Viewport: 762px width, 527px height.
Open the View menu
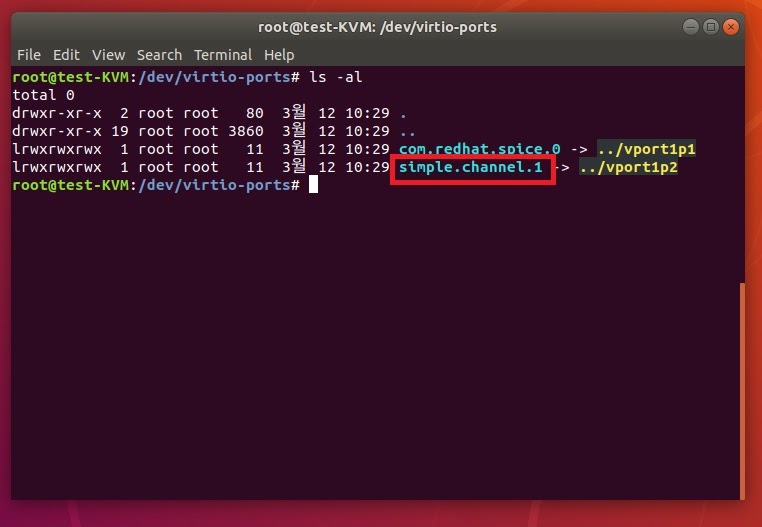[x=108, y=55]
